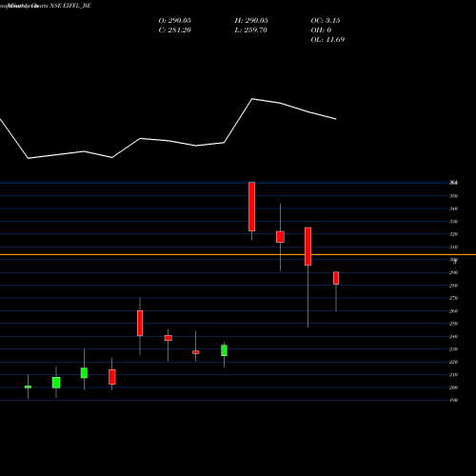This screenshot has width=476, height=476.
Task: Select the low value L: 259.70
Action: click(250, 30)
